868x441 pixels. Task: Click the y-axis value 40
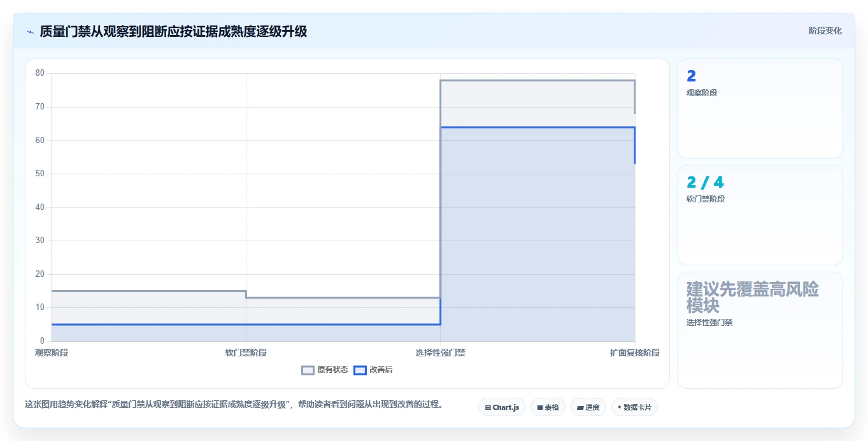click(40, 207)
